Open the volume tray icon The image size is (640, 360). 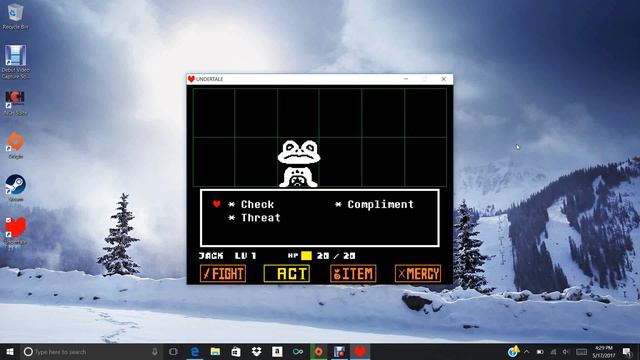[x=566, y=351]
